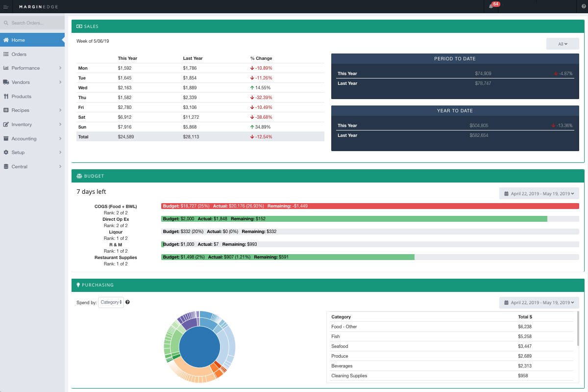
Task: Open the notifications bell icon
Action: coord(491,6)
